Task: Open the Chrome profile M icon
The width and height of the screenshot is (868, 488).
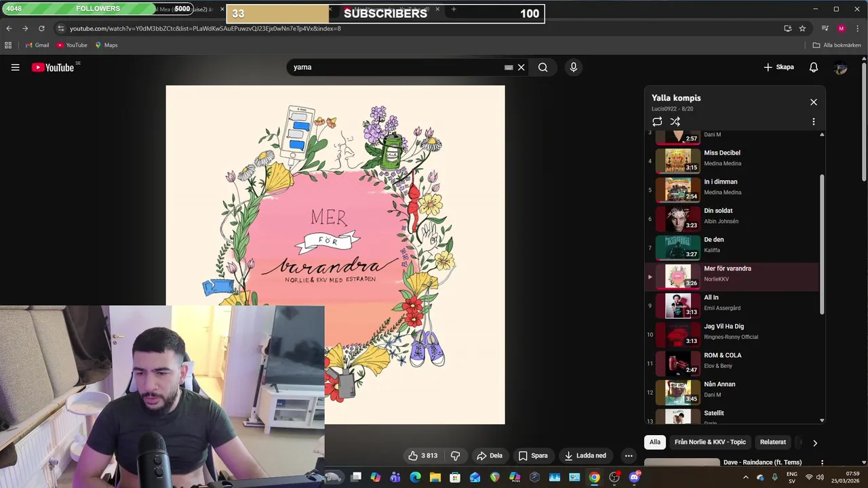Action: [842, 28]
